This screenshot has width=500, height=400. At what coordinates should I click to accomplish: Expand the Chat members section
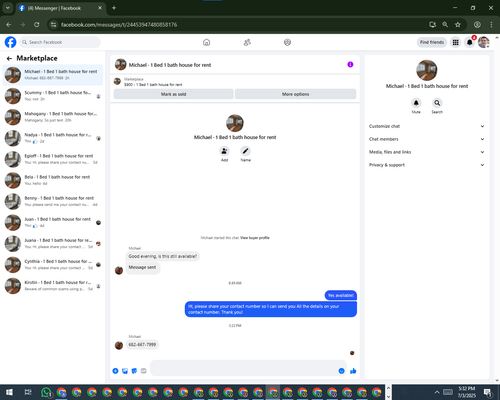coord(427,139)
